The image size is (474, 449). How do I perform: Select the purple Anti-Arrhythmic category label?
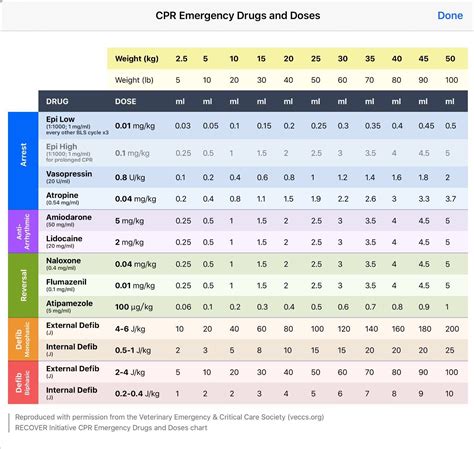(23, 231)
